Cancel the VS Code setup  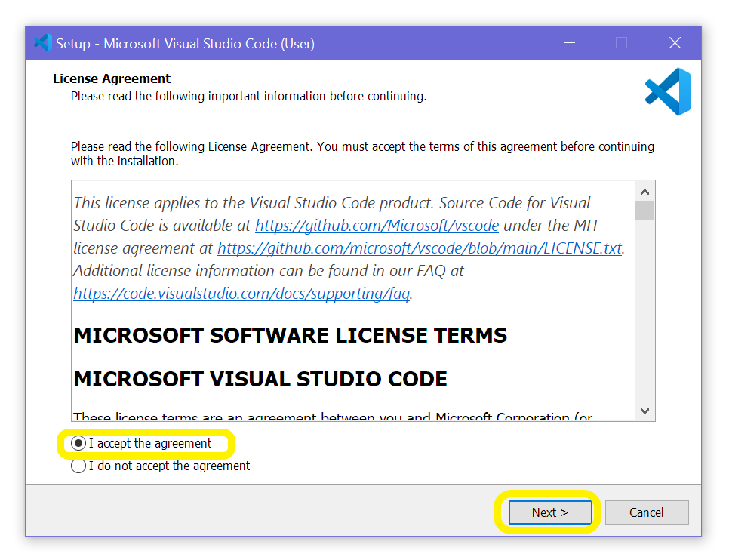point(647,512)
